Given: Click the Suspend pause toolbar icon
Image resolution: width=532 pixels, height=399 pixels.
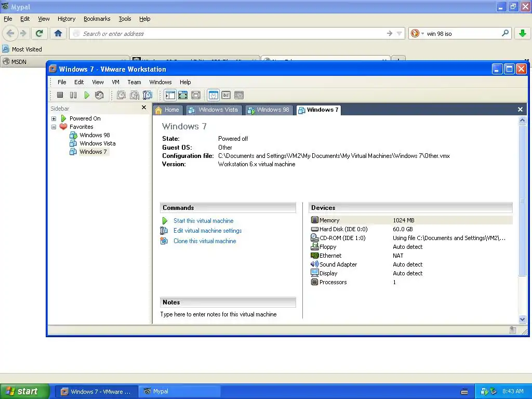Looking at the screenshot, I should click(73, 96).
